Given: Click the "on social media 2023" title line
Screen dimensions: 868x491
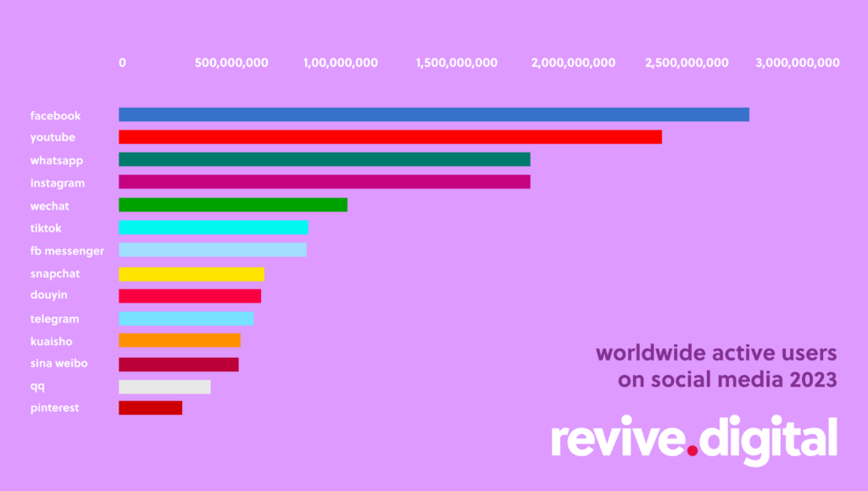Looking at the screenshot, I should [x=727, y=380].
